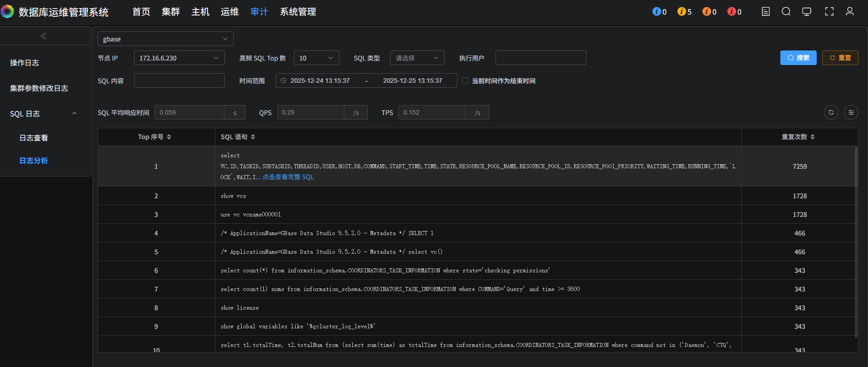The height and width of the screenshot is (367, 868).
Task: Click the 'checking permissions' count SQL row
Action: (x=478, y=271)
